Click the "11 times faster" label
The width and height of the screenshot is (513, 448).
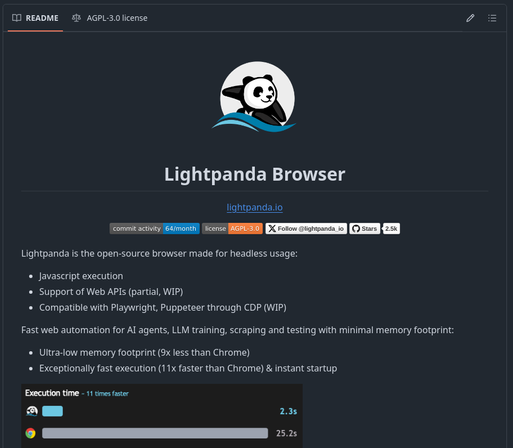tap(107, 394)
